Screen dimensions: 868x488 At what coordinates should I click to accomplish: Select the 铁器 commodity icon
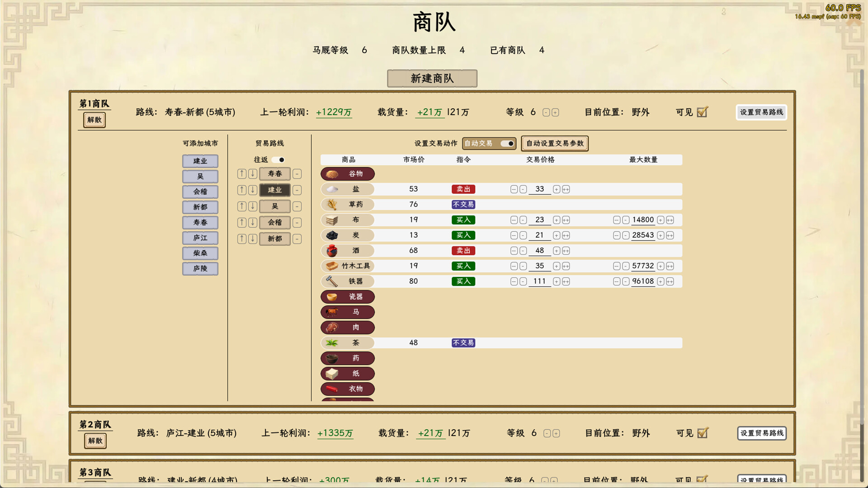click(x=347, y=281)
